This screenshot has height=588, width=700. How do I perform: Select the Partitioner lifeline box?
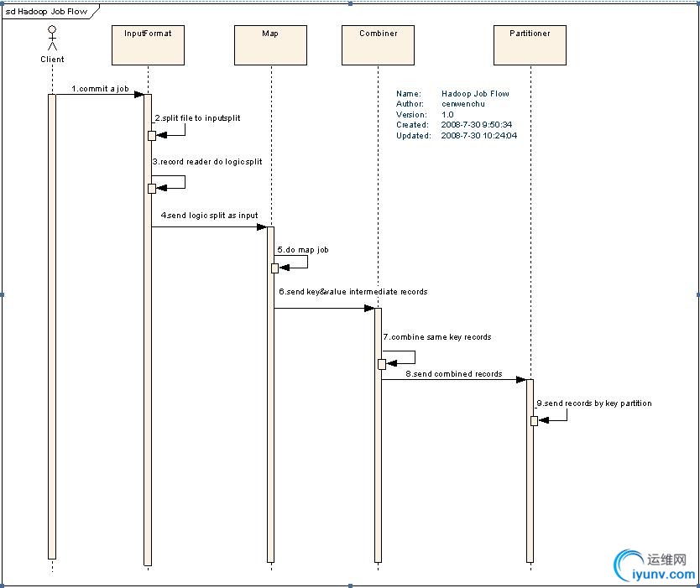click(x=530, y=45)
